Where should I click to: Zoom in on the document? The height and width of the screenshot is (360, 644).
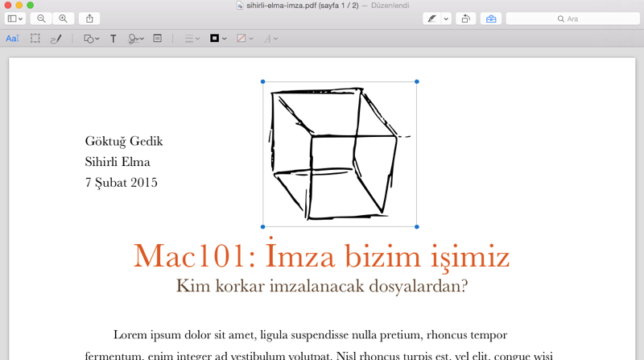[63, 19]
